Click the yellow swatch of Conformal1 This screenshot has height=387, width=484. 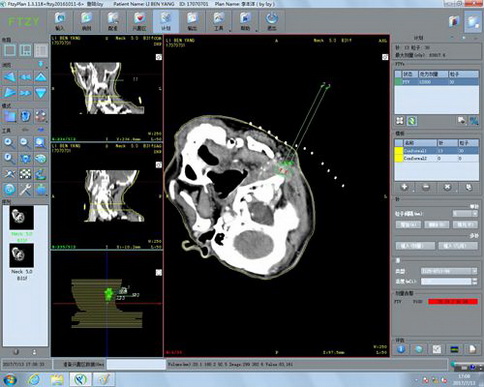[x=399, y=151]
